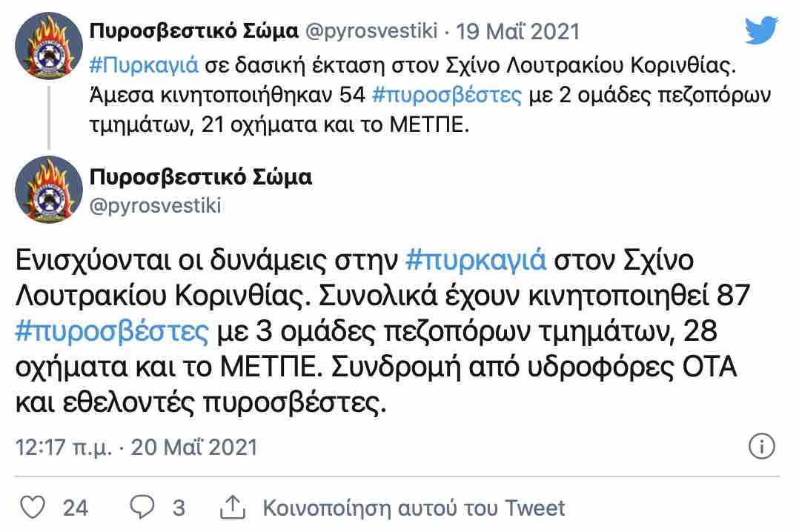Click the second Fire Service avatar
799x532 pixels.
point(49,190)
